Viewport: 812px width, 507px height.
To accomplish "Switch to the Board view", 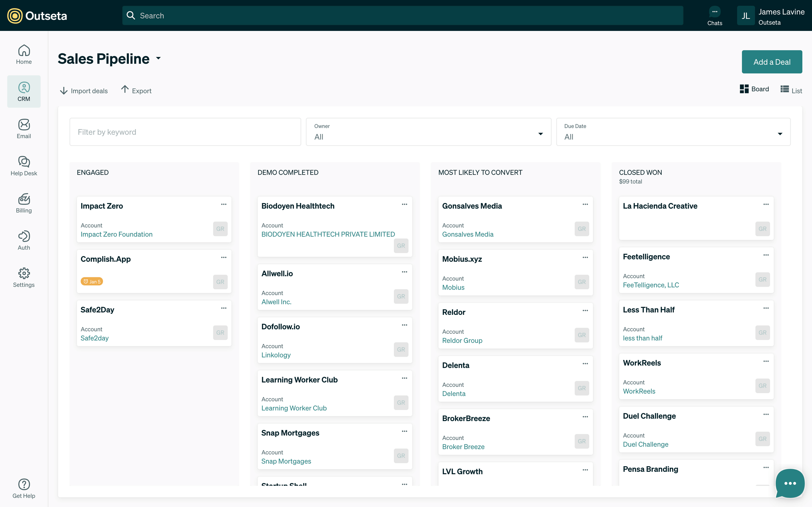I will point(754,89).
